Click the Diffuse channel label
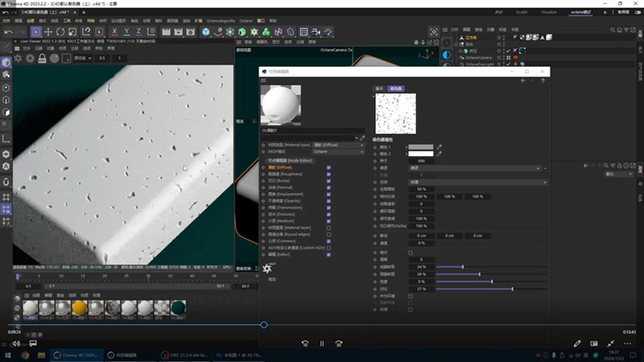Viewport: 644px width, 362px height. coord(279,169)
